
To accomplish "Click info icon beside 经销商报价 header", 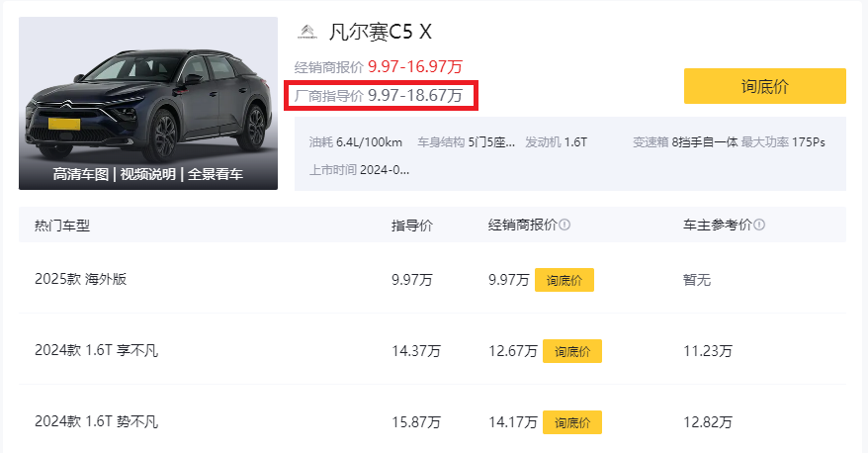I will point(564,225).
